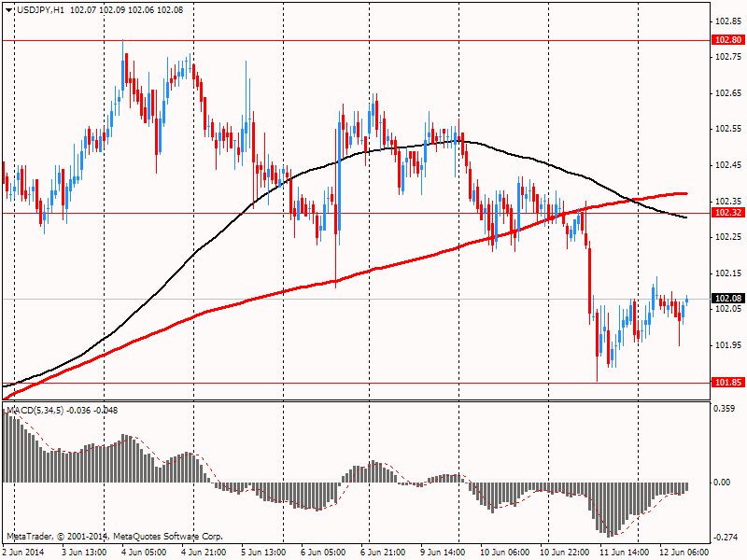Screen dimensions: 747x560
Task: Click the 9 Jun 14:00 time label
Action: point(443,552)
